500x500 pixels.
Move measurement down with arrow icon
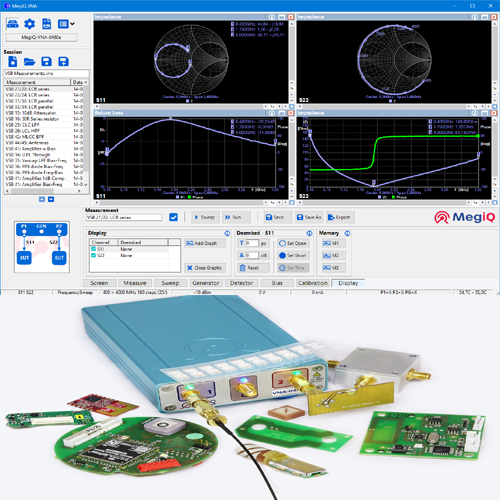pos(51,199)
